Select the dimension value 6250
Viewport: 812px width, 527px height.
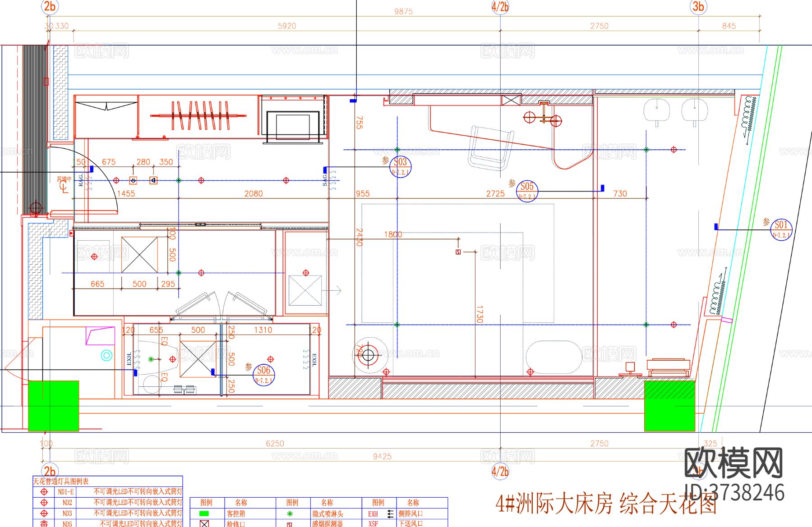[x=275, y=444]
